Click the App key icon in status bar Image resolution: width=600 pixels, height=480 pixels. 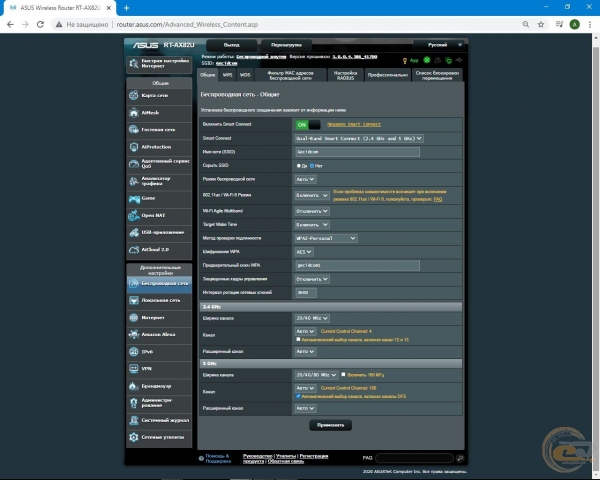(x=405, y=61)
